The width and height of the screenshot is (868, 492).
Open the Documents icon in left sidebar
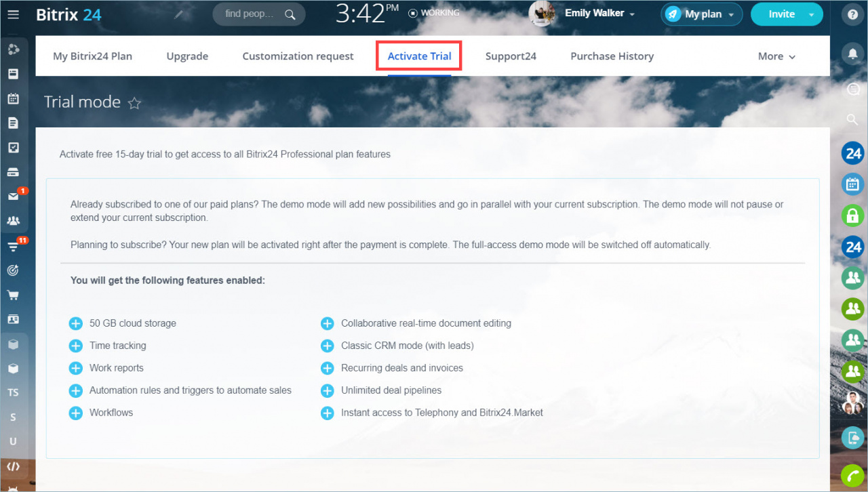(x=13, y=123)
